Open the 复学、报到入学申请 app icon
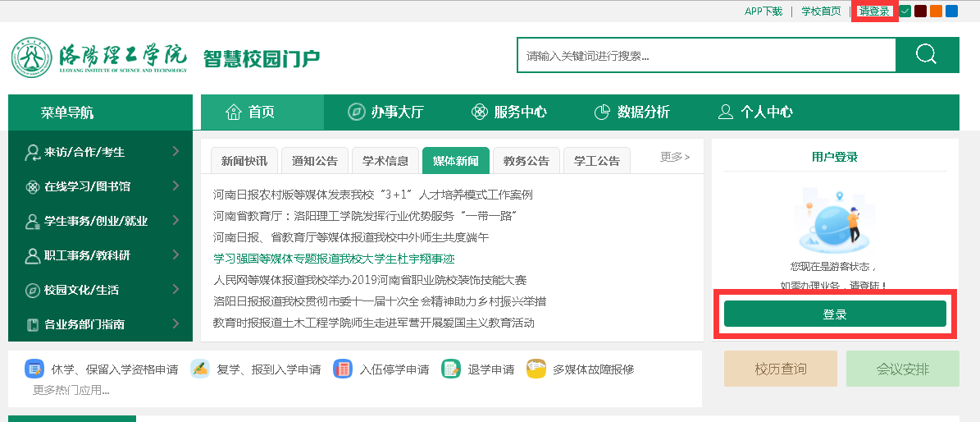Viewport: 980px width, 422px height. pos(200,369)
